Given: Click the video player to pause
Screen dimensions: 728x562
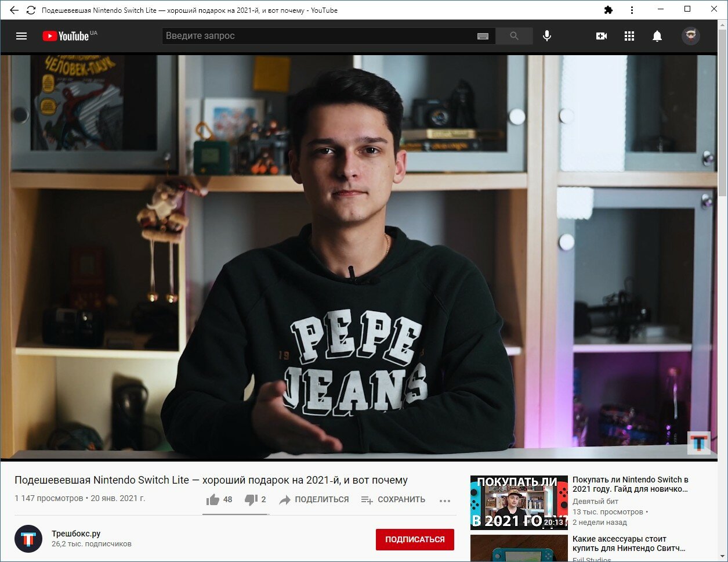Looking at the screenshot, I should click(358, 257).
